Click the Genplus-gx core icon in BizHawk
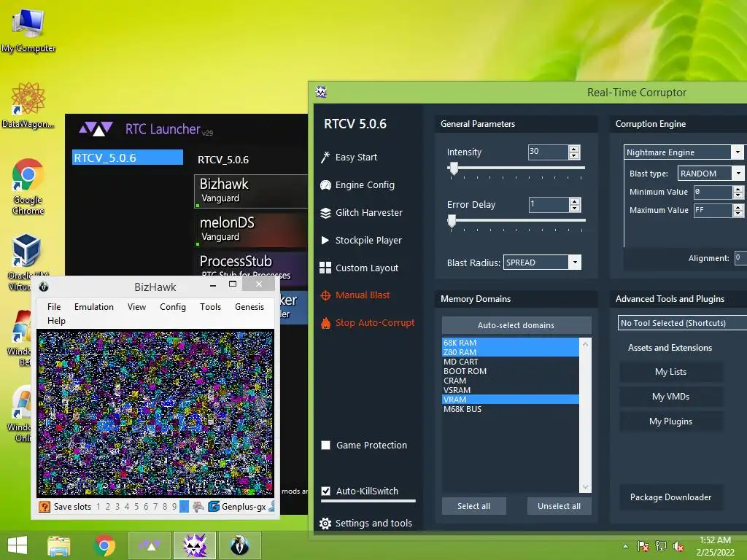 pyautogui.click(x=214, y=507)
